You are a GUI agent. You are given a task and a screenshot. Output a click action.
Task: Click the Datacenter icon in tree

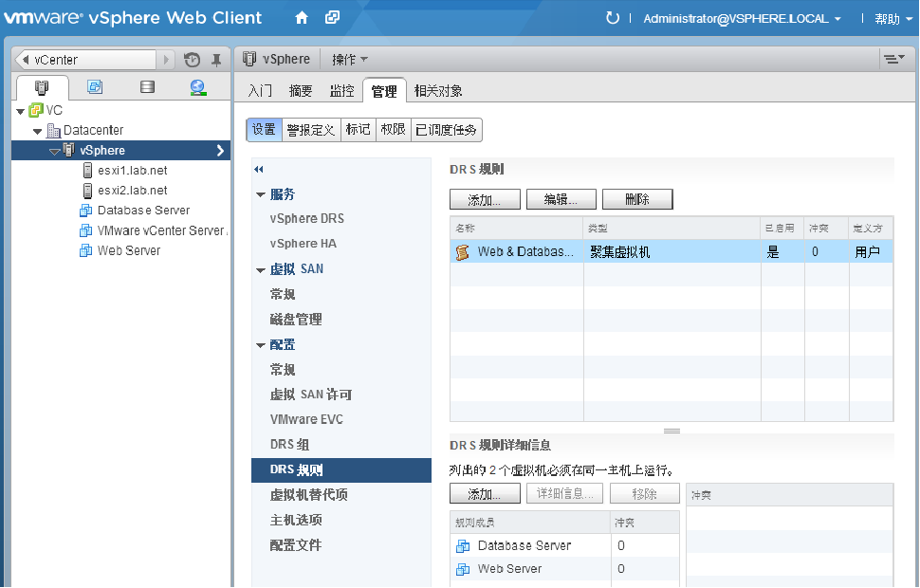click(x=53, y=130)
